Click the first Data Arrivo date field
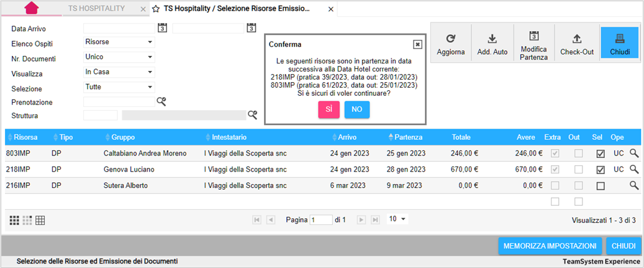This screenshot has width=644, height=268. pos(119,28)
